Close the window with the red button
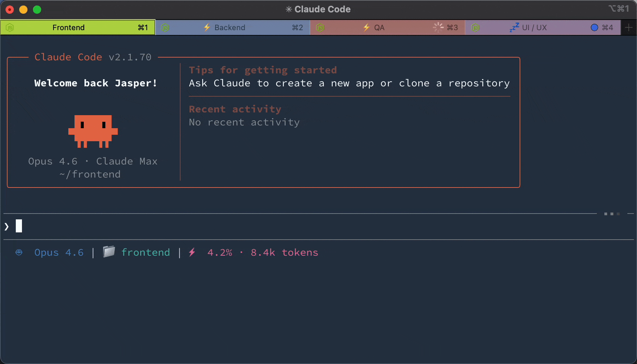Screen dimensions: 637x364 pyautogui.click(x=10, y=10)
